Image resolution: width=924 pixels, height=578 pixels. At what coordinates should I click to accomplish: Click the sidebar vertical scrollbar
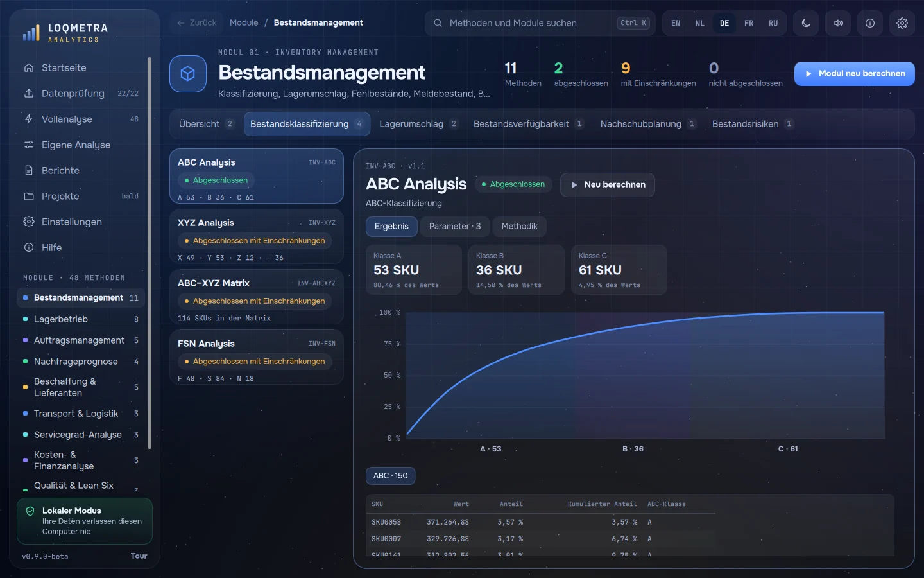150,253
